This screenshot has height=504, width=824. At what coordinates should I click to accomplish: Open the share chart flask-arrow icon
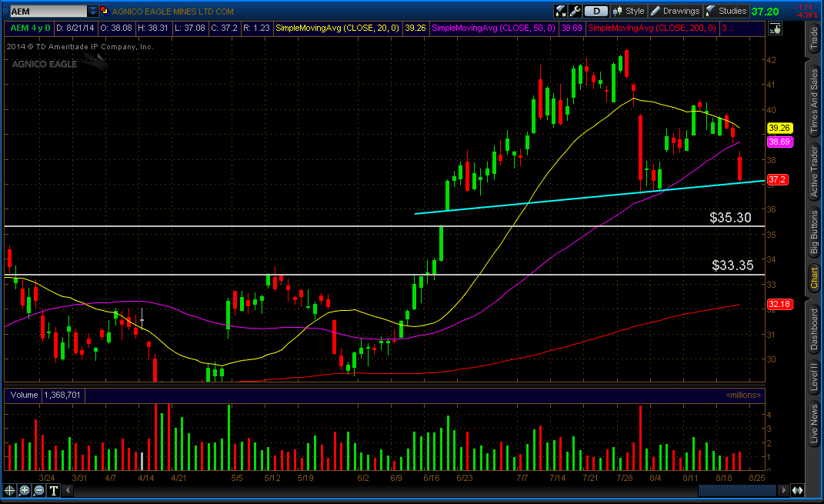tap(561, 11)
